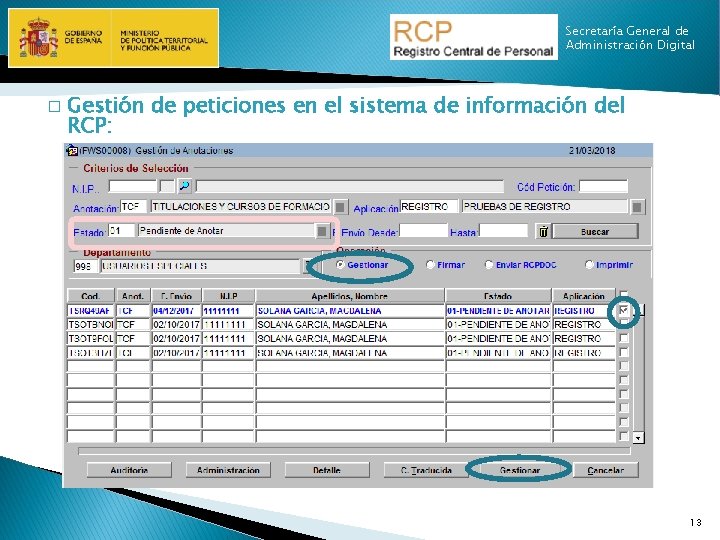Click the F. Envío column header

coord(176,296)
